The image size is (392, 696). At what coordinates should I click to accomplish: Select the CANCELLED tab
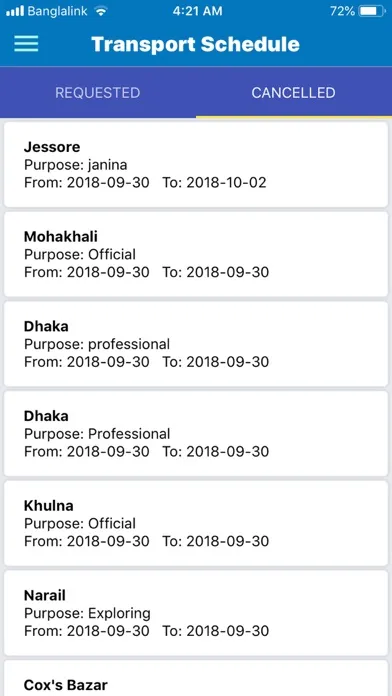click(x=293, y=92)
